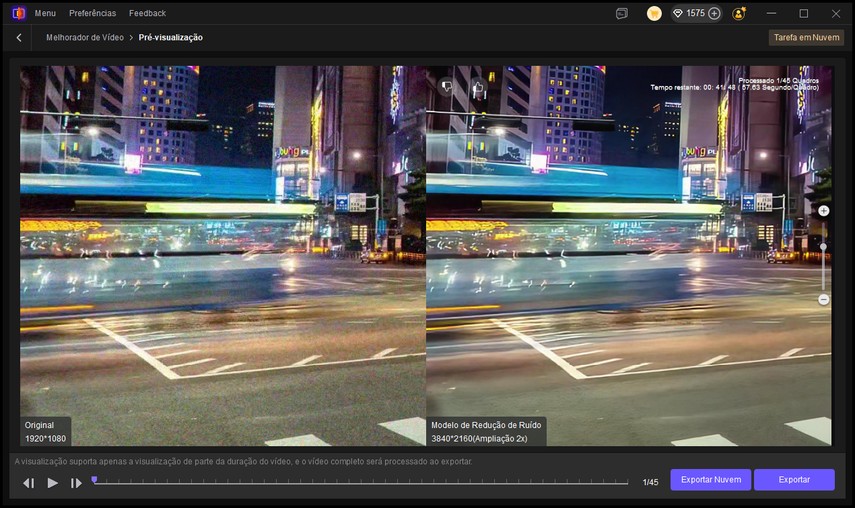This screenshot has width=855, height=508.
Task: Open Preferências menu
Action: 92,13
